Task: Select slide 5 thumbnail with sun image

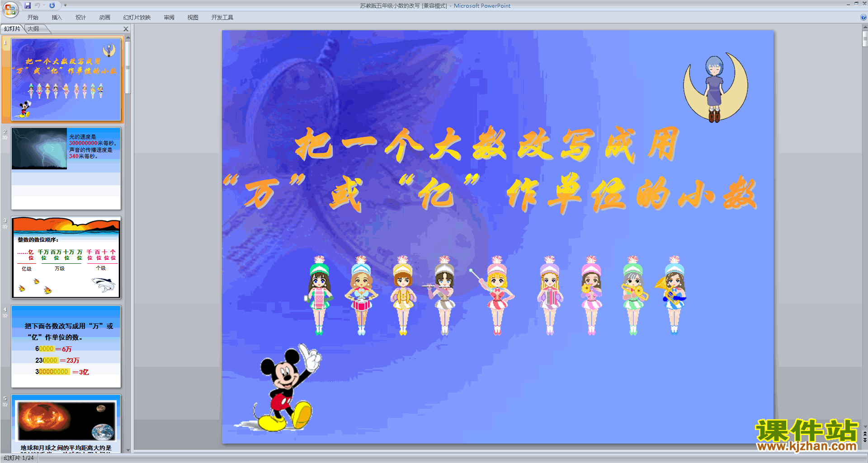Action: (66, 423)
